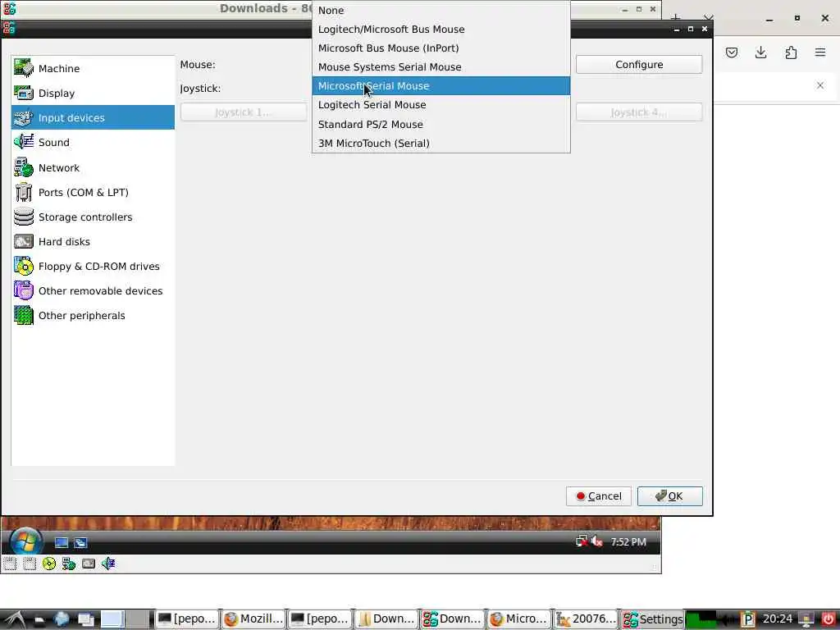Open the Network settings category
The height and width of the screenshot is (630, 840).
93,167
